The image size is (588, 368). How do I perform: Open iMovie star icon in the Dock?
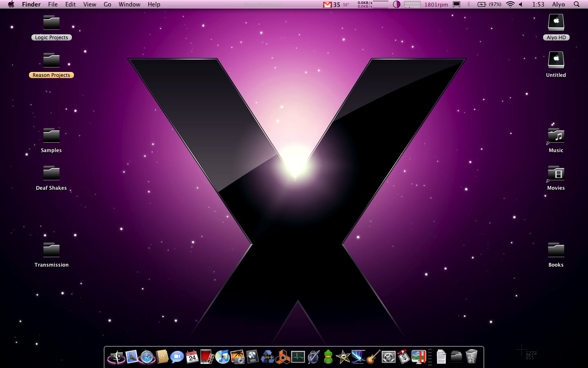pos(343,357)
